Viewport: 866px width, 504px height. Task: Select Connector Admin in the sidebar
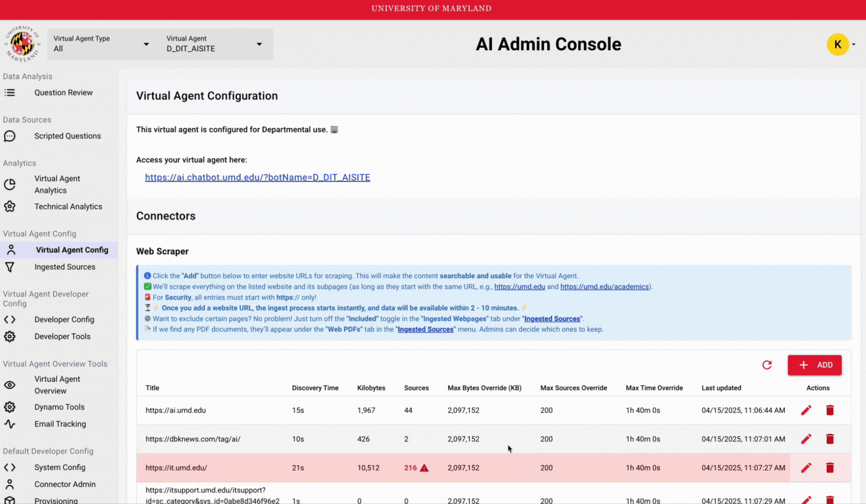tap(65, 484)
